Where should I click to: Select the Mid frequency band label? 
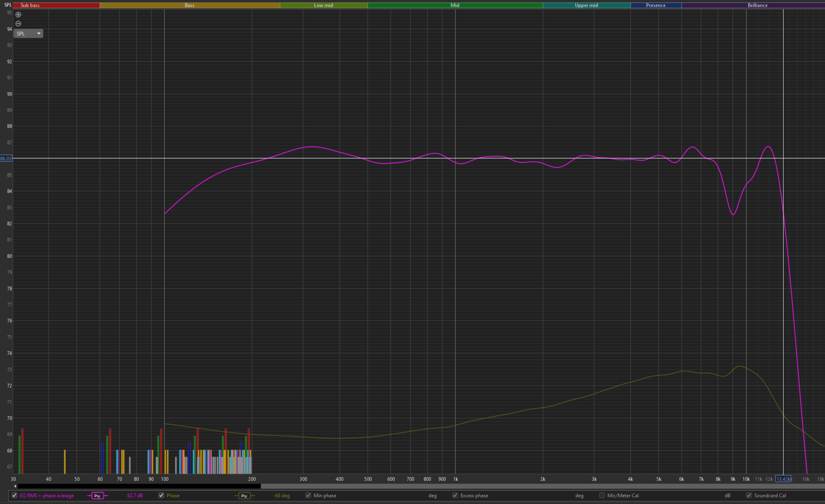(x=455, y=5)
